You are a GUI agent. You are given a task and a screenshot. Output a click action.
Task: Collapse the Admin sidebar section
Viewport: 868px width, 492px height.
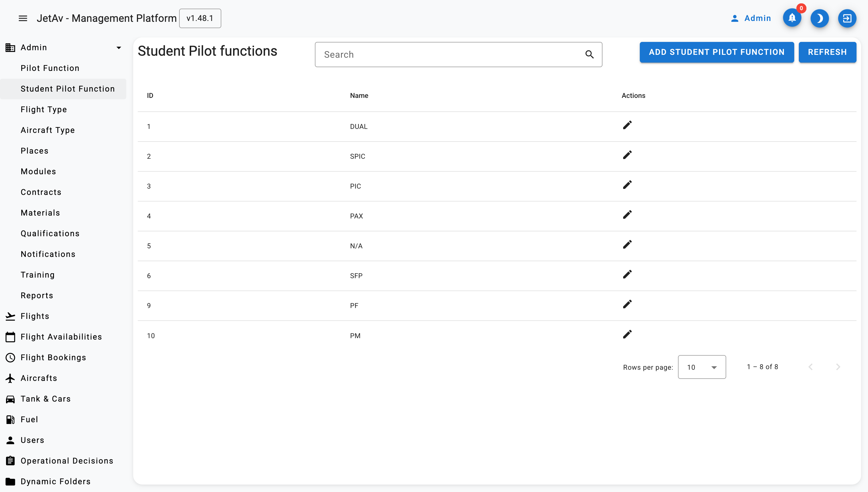pos(119,48)
